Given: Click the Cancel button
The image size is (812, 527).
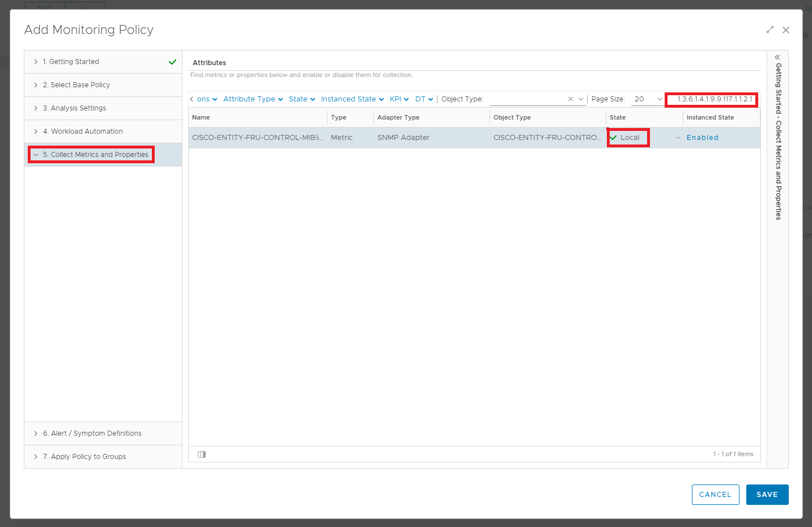Looking at the screenshot, I should pyautogui.click(x=715, y=495).
